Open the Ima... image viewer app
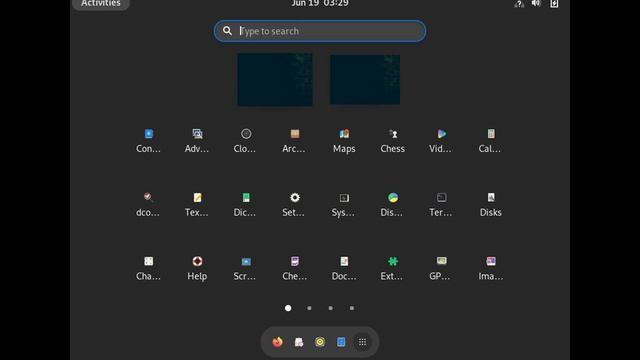Viewport: 640px width, 360px height. pos(491,268)
